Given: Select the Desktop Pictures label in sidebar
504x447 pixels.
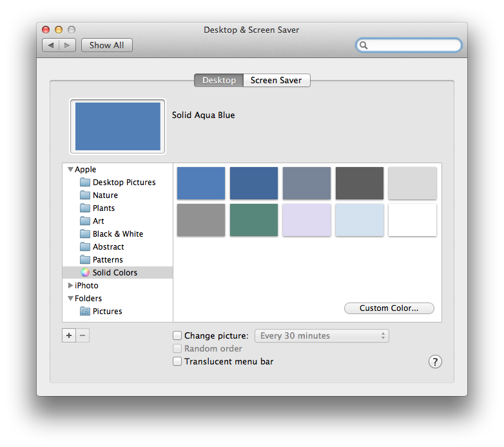Looking at the screenshot, I should coord(124,183).
